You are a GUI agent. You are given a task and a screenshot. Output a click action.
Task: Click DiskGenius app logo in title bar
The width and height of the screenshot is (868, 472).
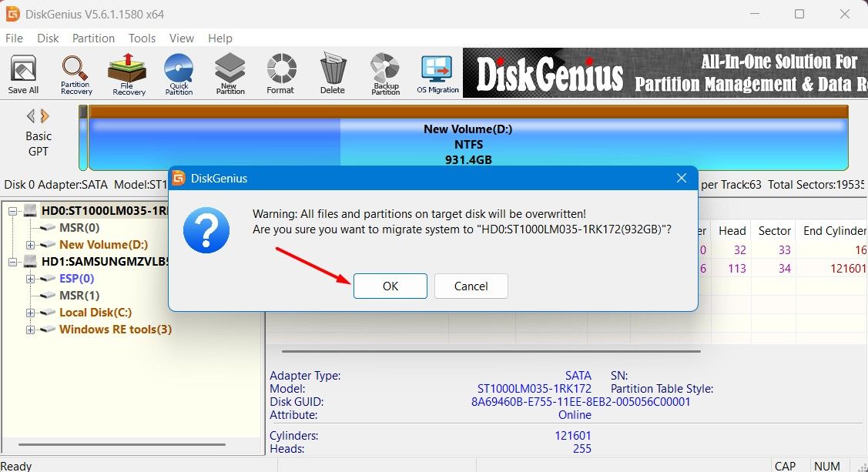pos(12,14)
